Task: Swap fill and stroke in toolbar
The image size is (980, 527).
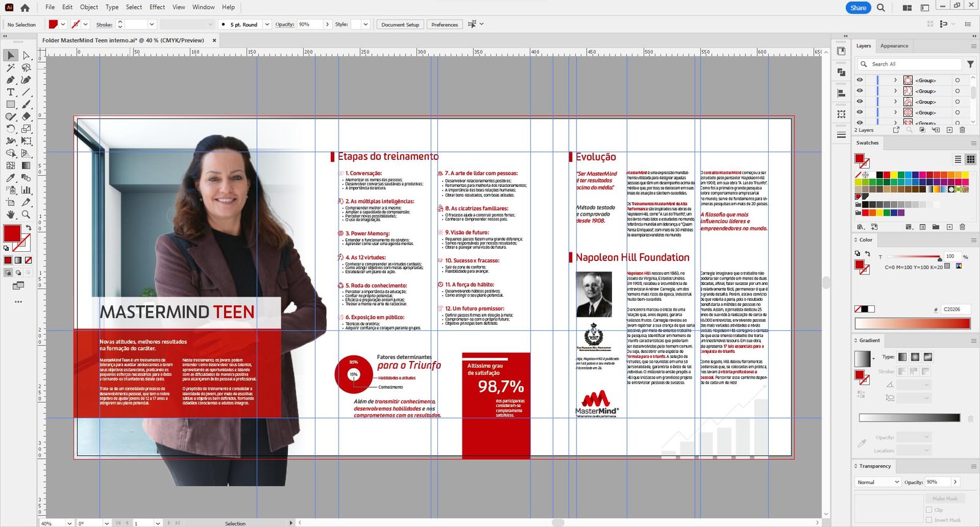Action: [28, 227]
